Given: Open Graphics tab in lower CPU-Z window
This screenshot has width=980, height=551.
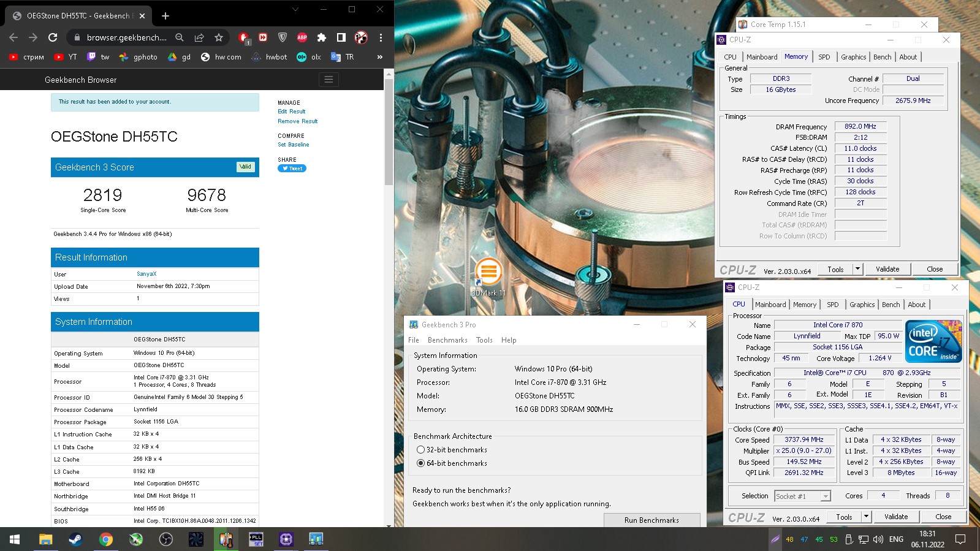Looking at the screenshot, I should (x=862, y=305).
